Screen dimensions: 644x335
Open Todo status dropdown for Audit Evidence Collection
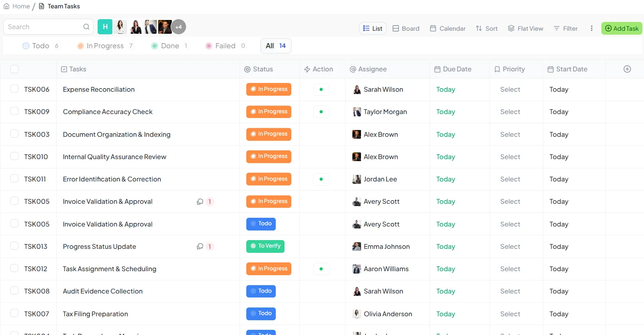coord(261,291)
